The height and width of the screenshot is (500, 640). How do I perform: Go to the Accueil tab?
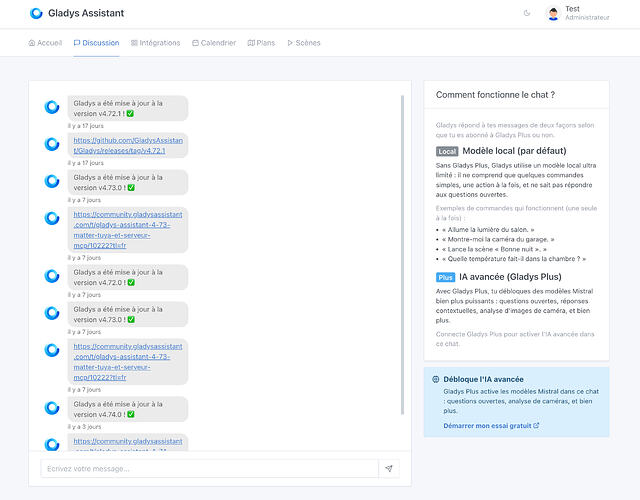pyautogui.click(x=45, y=43)
